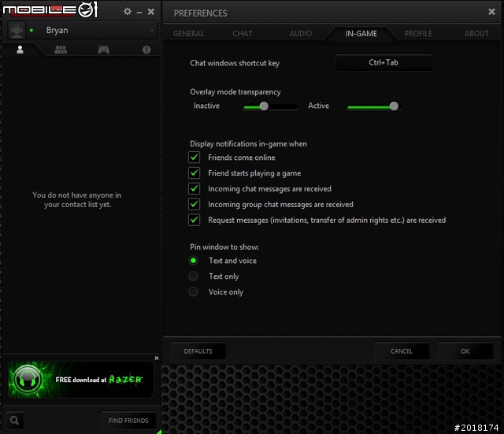Open the Games controller tab icon
504x434 pixels.
tap(103, 50)
